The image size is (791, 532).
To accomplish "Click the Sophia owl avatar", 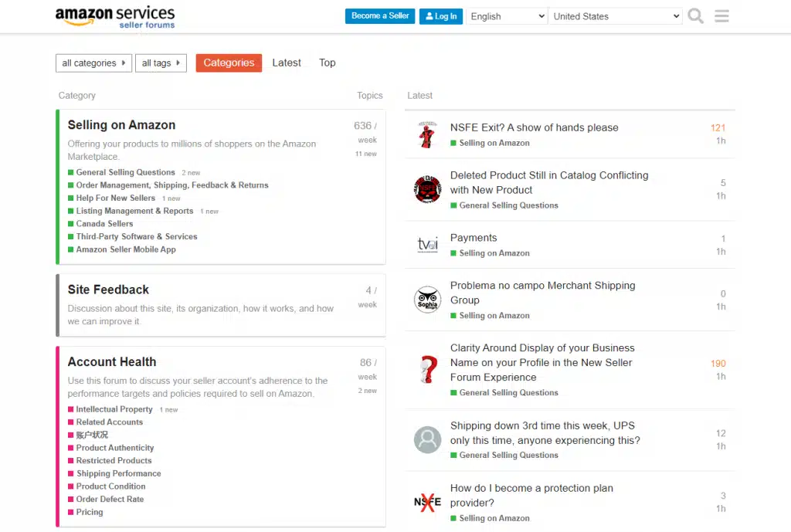I will click(427, 300).
